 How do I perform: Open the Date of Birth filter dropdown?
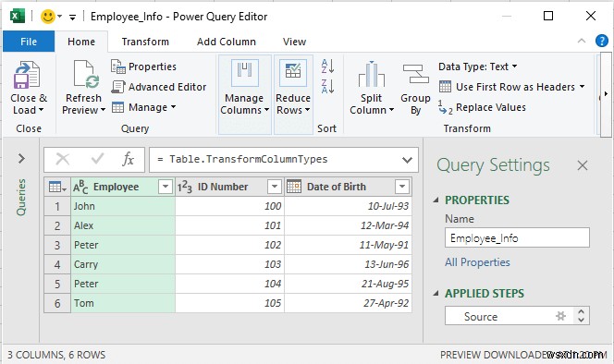click(402, 187)
